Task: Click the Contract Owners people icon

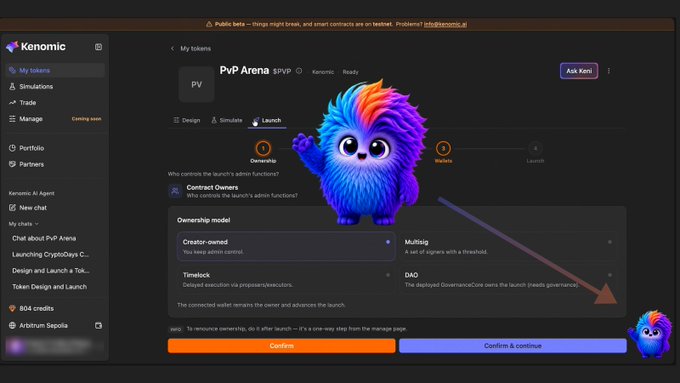Action: coord(175,191)
